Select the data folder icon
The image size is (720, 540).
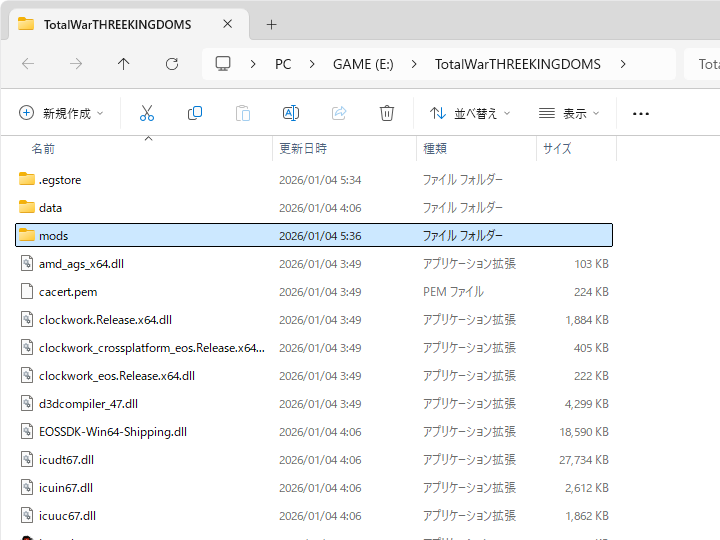(27, 207)
